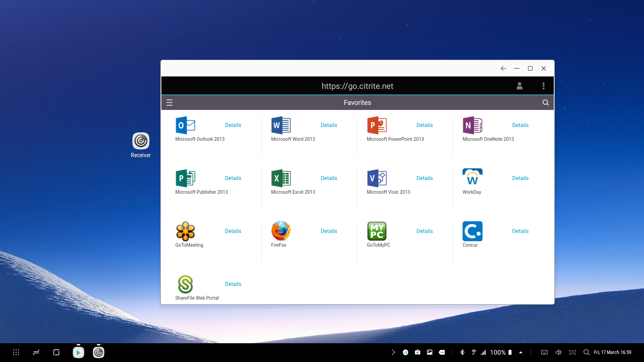Launch the ShareFile Web Portal icon

[185, 284]
